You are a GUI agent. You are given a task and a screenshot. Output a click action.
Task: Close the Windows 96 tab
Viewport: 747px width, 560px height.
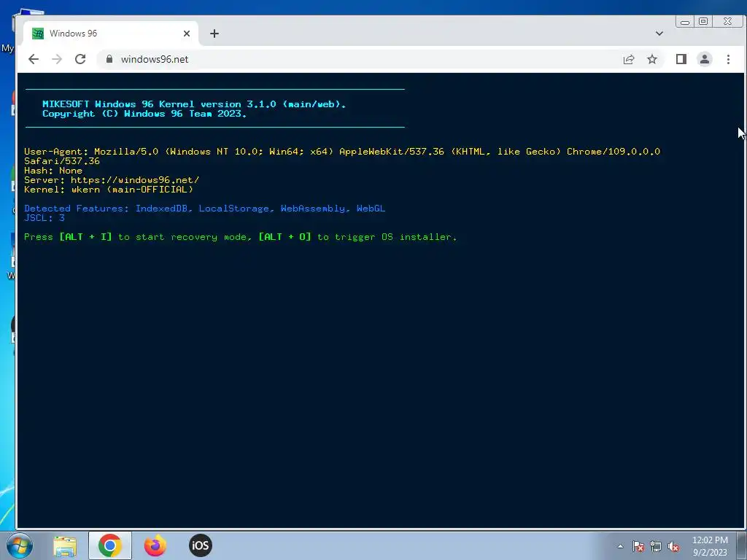pyautogui.click(x=186, y=34)
